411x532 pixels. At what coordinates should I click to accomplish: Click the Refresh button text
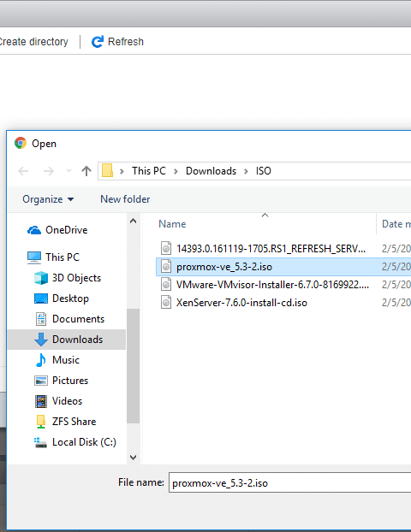126,42
